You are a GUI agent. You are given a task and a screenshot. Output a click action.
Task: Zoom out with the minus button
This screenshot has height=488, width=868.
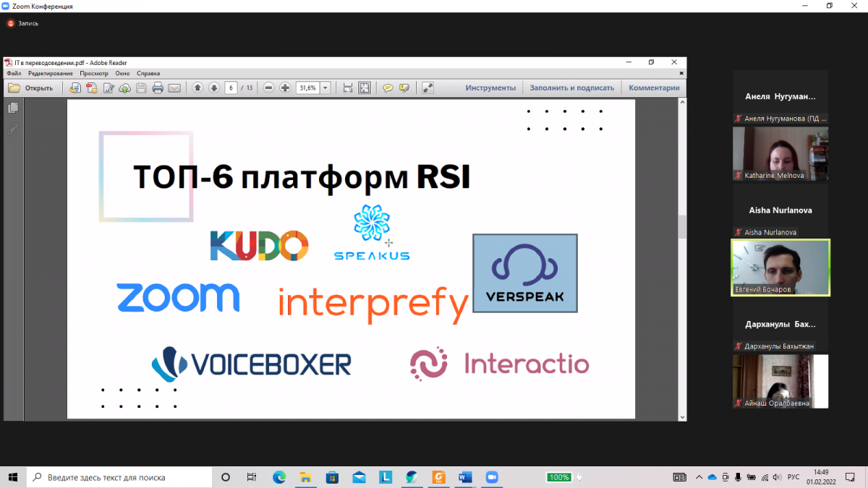268,88
